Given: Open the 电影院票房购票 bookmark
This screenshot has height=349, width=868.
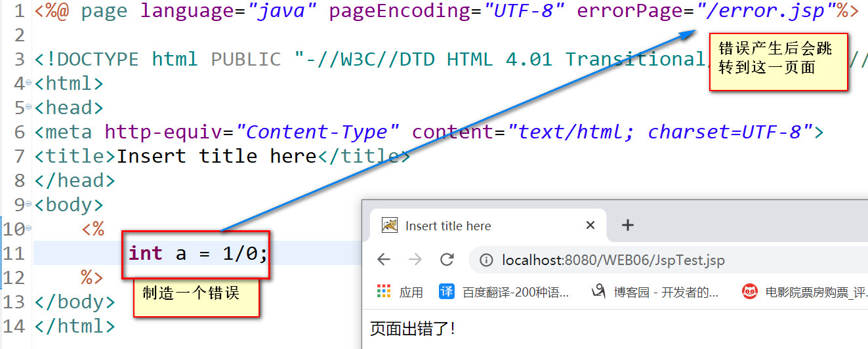Looking at the screenshot, I should point(805,292).
